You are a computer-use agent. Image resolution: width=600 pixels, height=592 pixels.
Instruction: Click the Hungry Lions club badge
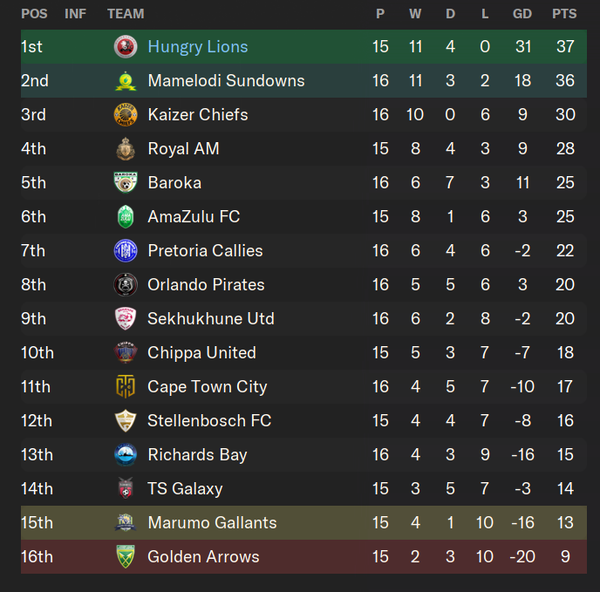[x=126, y=47]
